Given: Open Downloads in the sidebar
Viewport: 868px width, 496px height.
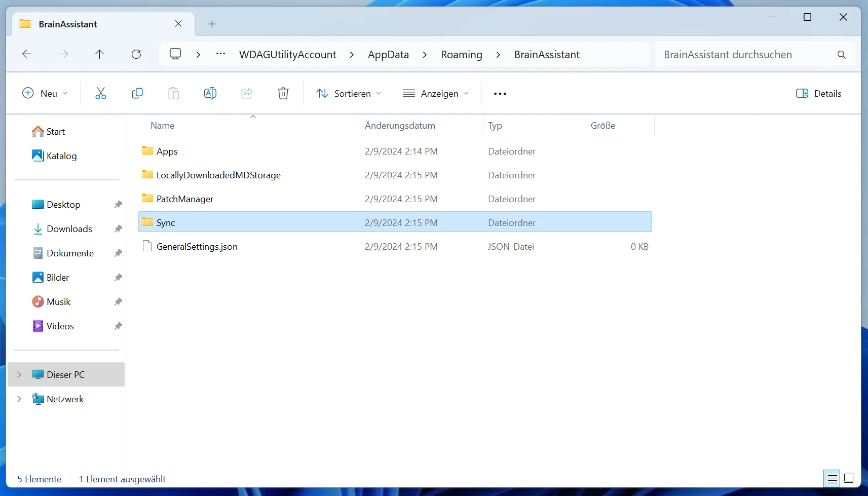Looking at the screenshot, I should click(69, 229).
